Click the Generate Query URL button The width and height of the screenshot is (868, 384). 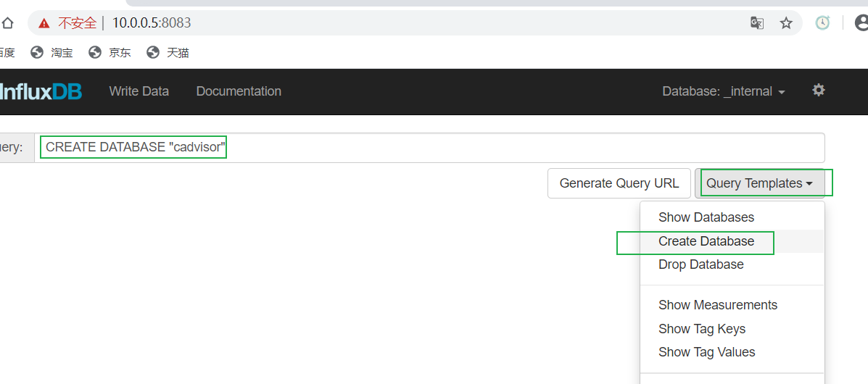(619, 183)
